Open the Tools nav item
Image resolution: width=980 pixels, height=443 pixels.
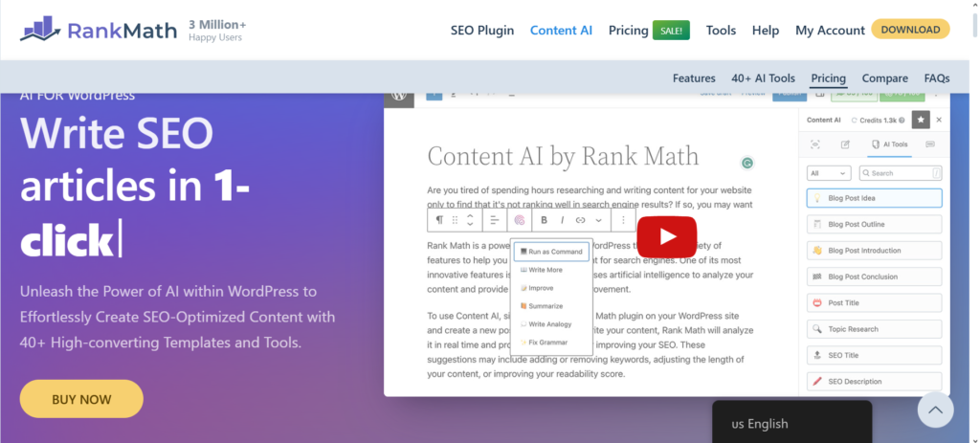pos(722,30)
